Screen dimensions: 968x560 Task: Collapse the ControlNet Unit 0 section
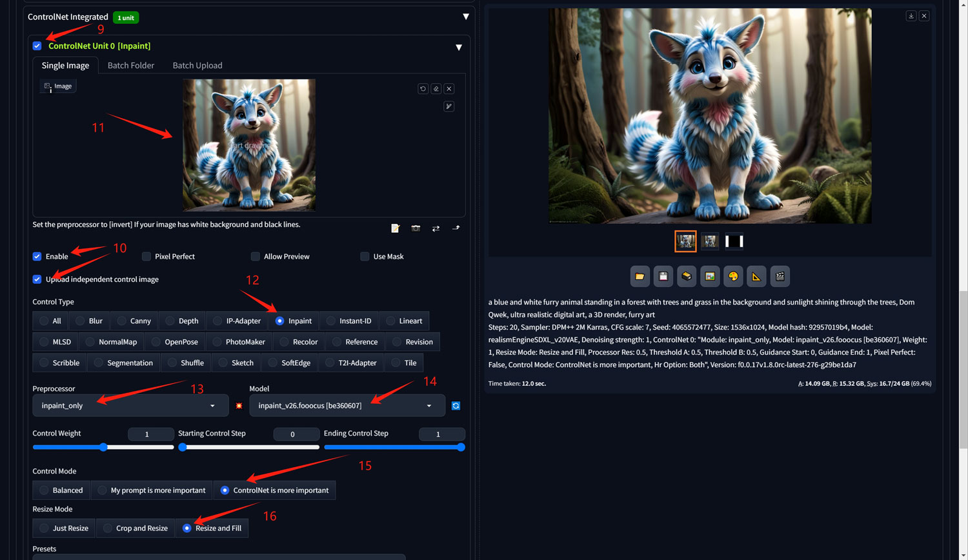(459, 47)
